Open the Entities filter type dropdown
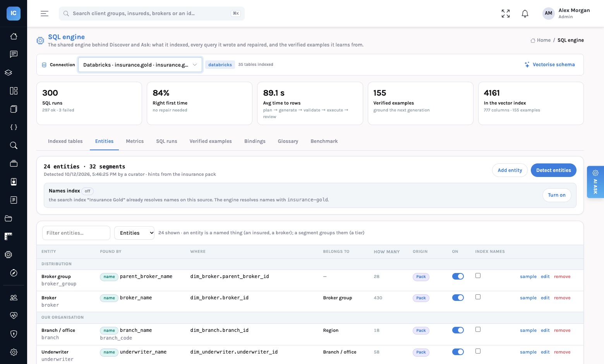The width and height of the screenshot is (604, 364). 134,233
